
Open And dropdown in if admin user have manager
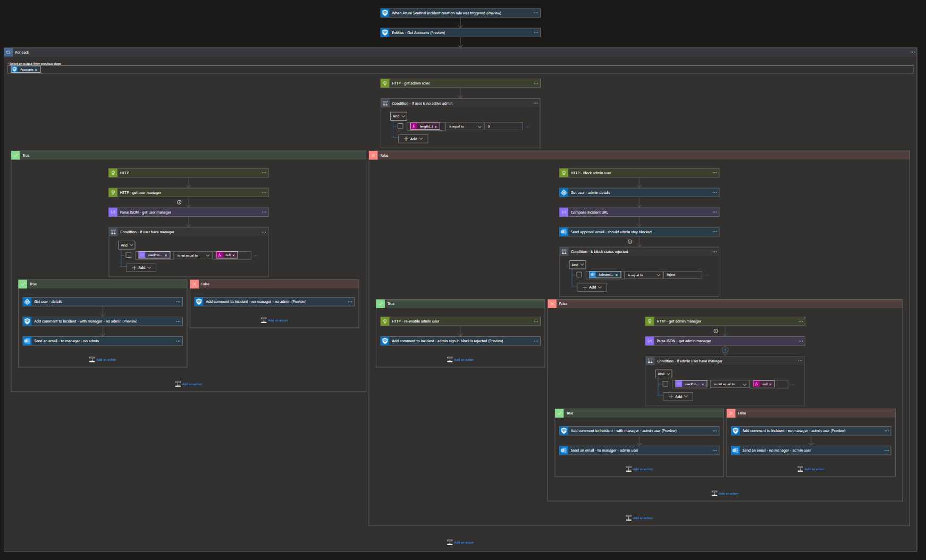663,374
